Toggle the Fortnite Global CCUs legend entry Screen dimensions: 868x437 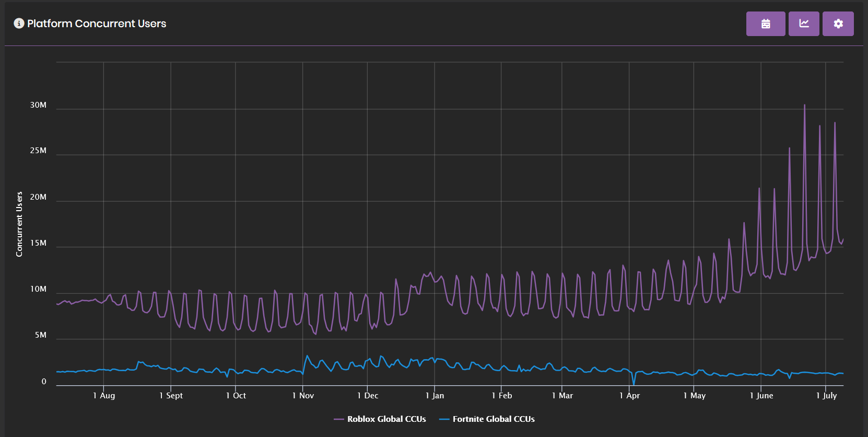(487, 419)
